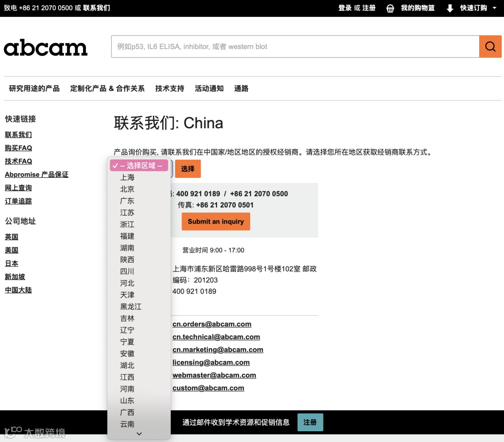Open 技术支持 menu
Screen dimensions: 504x442
[x=169, y=88]
